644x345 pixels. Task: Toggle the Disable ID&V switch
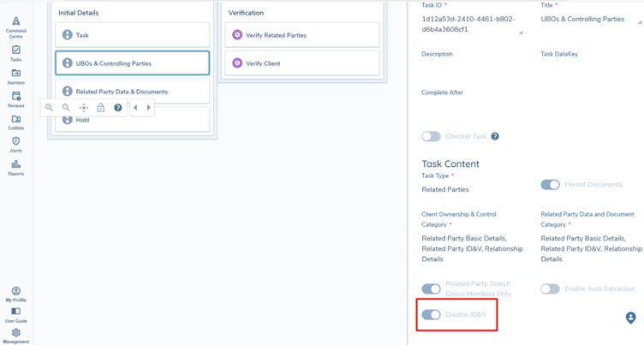[x=431, y=315]
